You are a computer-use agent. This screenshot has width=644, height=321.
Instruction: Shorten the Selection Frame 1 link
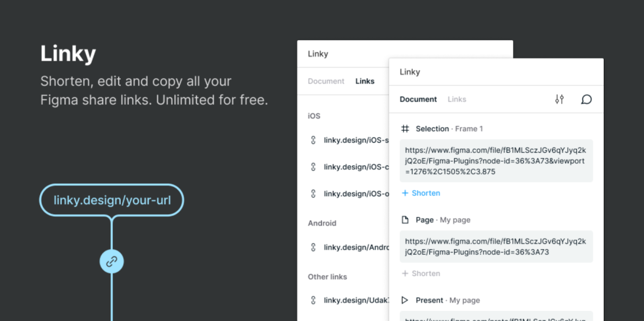click(421, 193)
